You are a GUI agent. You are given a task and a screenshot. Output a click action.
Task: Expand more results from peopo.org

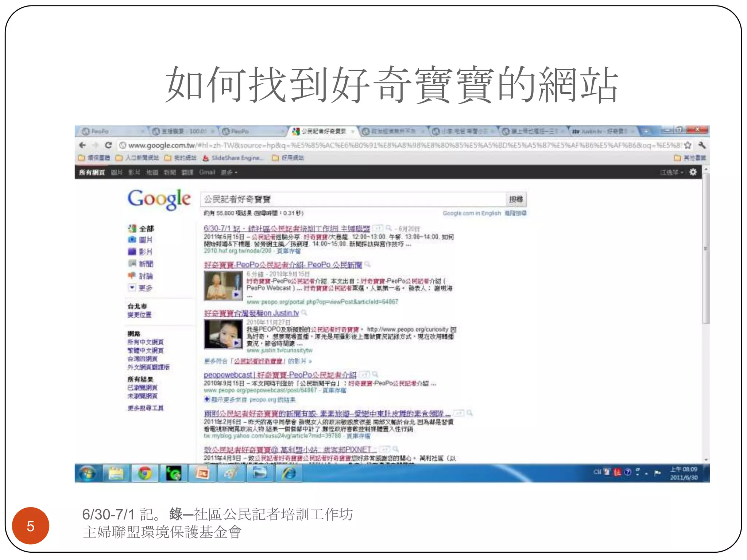[250, 400]
